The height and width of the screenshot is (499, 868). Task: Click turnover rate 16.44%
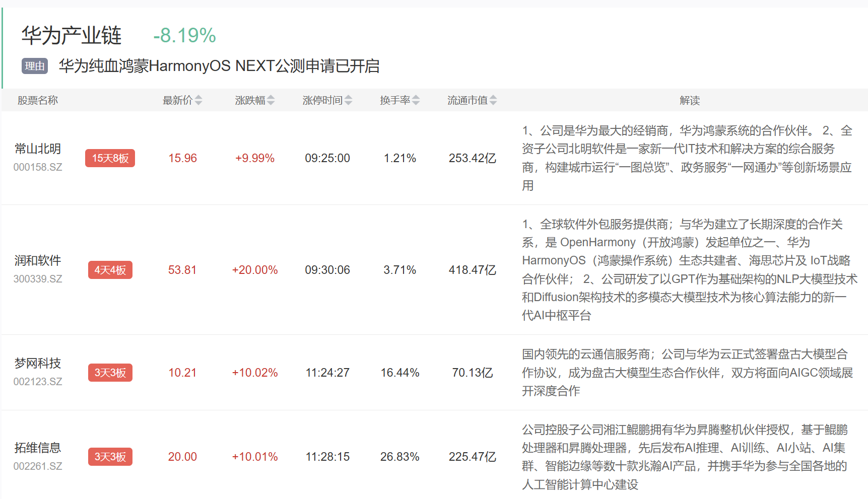[400, 373]
